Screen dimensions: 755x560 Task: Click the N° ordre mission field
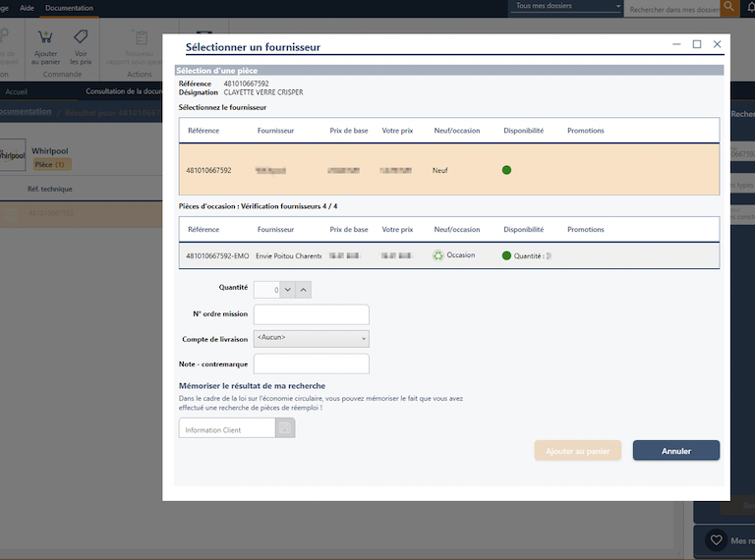click(311, 314)
